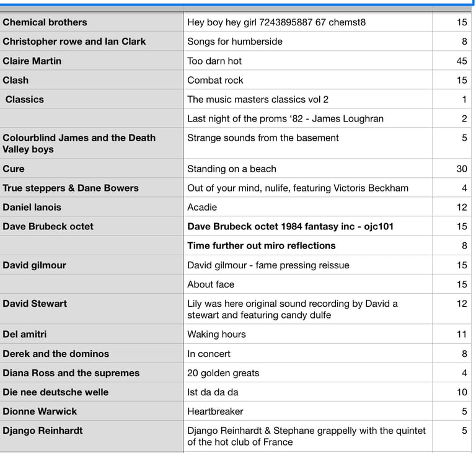Click the 'Too darn hot' cell
476x453 pixels.
(x=308, y=61)
